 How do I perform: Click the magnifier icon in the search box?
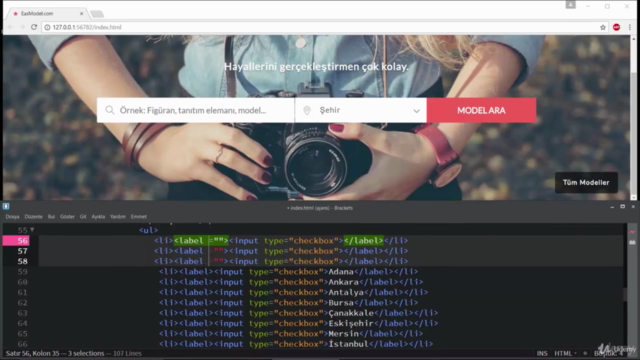coord(109,110)
